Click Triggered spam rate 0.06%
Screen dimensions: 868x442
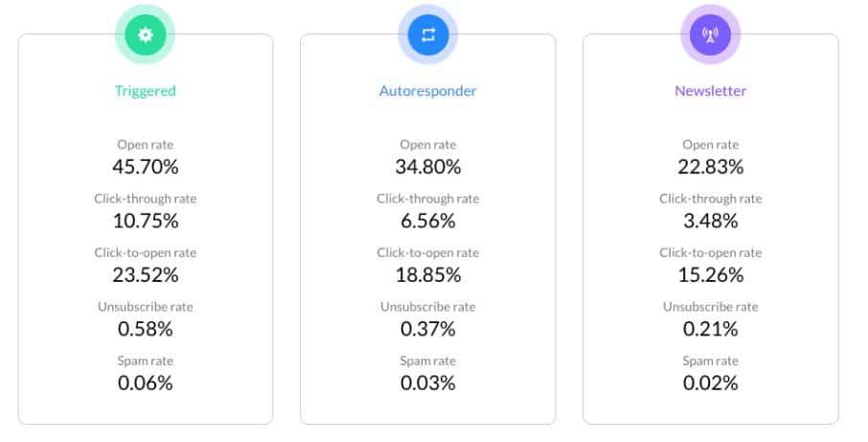145,383
